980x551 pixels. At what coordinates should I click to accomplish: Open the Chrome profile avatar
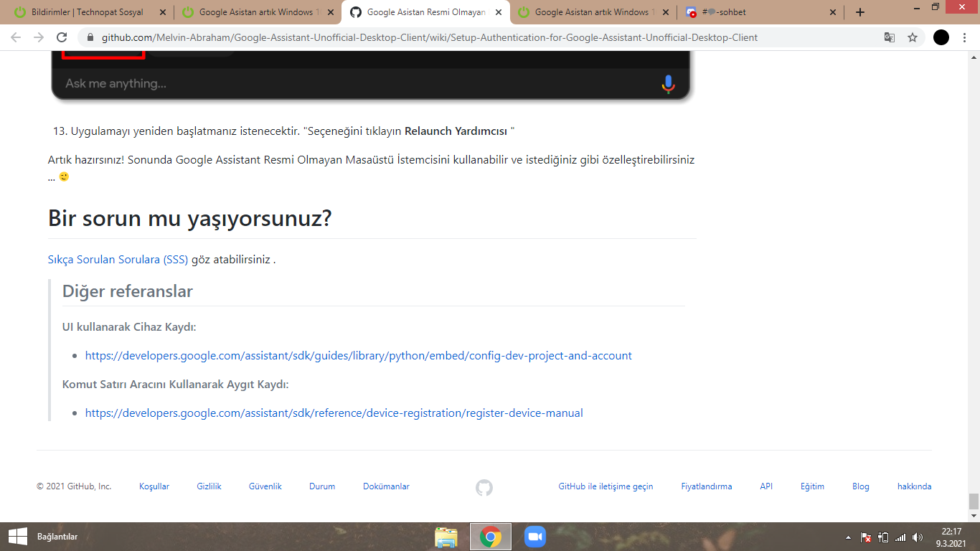(941, 37)
